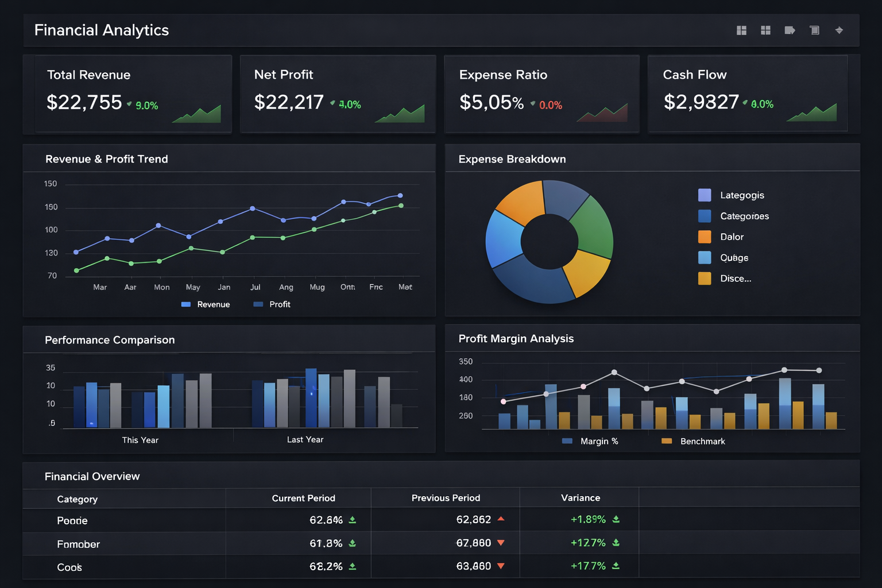This screenshot has height=588, width=882.
Task: Toggle the Revenue series in the trend legend
Action: pyautogui.click(x=206, y=304)
